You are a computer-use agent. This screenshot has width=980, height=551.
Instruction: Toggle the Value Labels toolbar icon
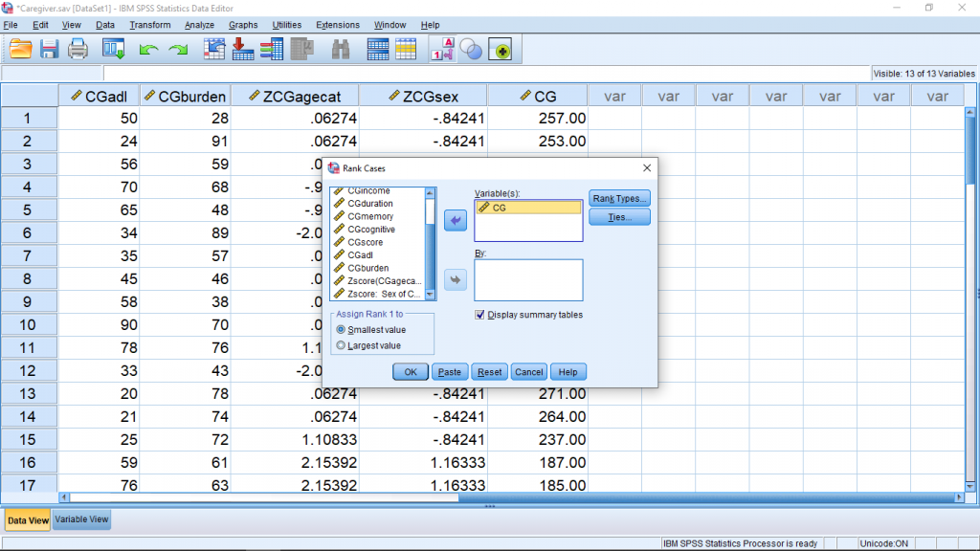pos(441,50)
